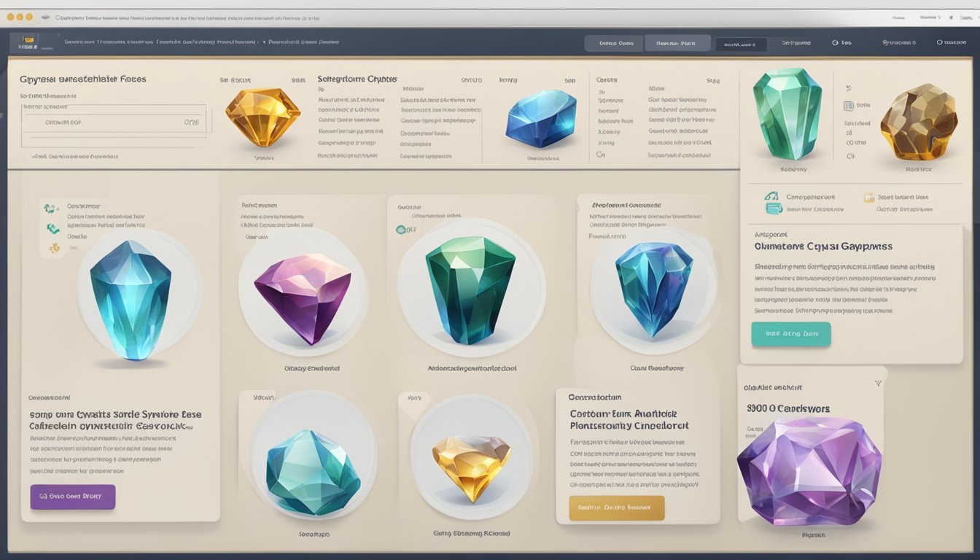Open the orange amber gemstone thumbnail
This screenshot has height=560, width=980.
[262, 117]
